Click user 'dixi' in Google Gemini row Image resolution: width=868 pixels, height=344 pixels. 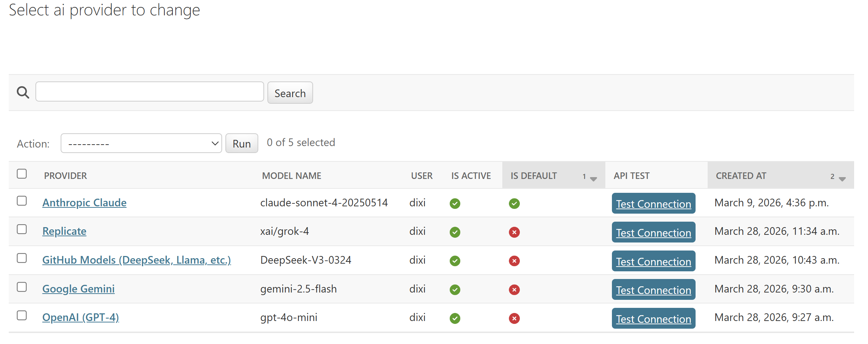[418, 289]
